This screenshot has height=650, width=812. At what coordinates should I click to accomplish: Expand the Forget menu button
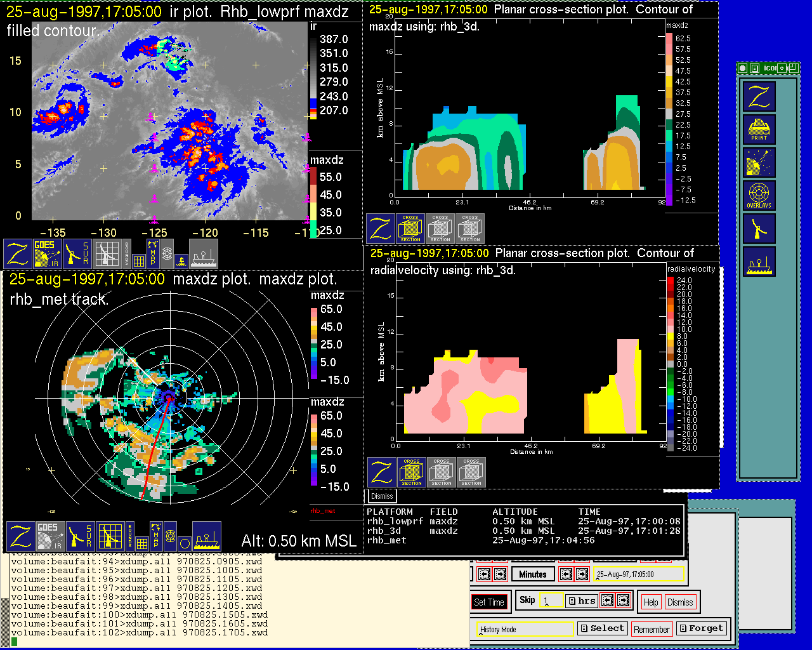pos(700,628)
